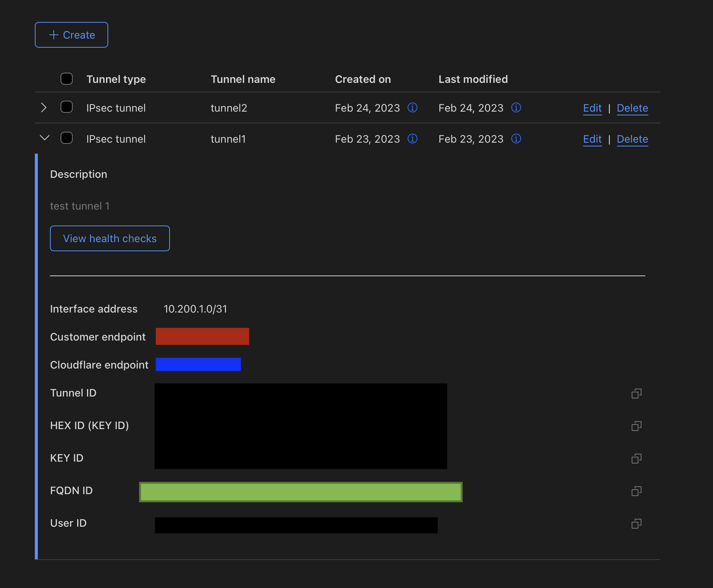Edit the tunnel2 IPsec tunnel

592,108
